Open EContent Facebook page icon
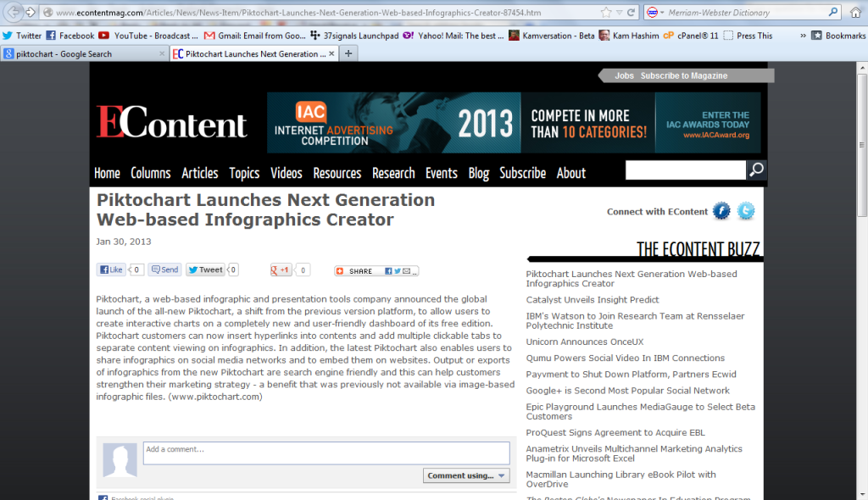Screen dimensions: 868x500 (721, 211)
